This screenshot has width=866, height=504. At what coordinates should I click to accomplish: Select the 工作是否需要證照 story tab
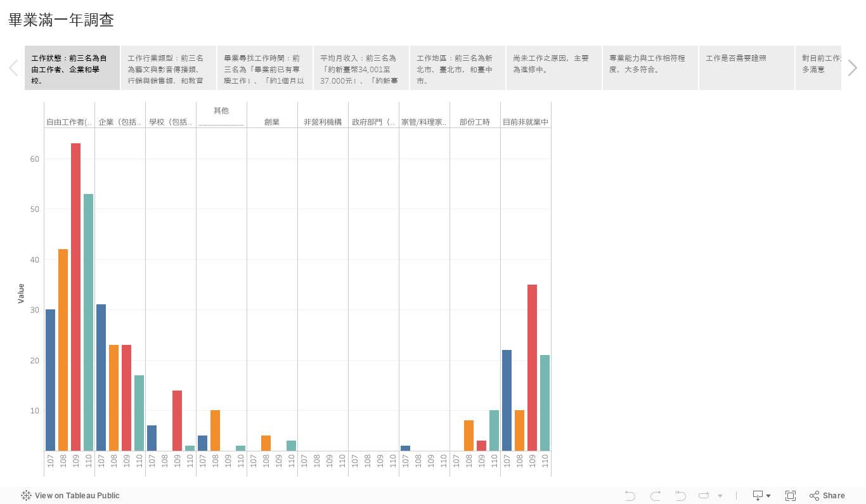click(x=747, y=68)
